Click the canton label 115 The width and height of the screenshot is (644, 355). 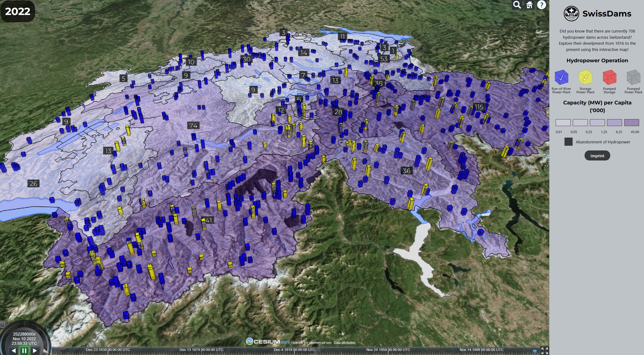(x=479, y=107)
